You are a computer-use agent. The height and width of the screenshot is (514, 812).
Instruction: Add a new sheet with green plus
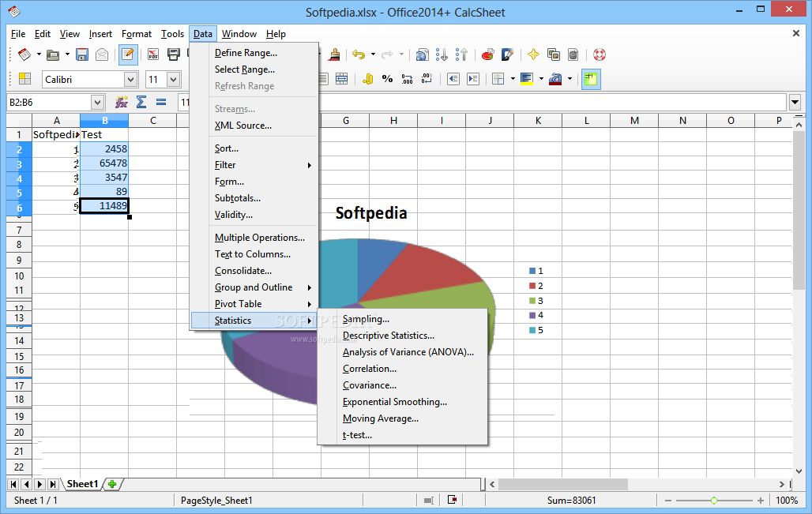click(112, 484)
